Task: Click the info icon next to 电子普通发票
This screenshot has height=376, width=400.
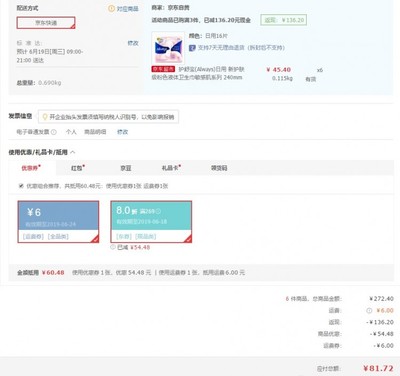Action: [54, 132]
